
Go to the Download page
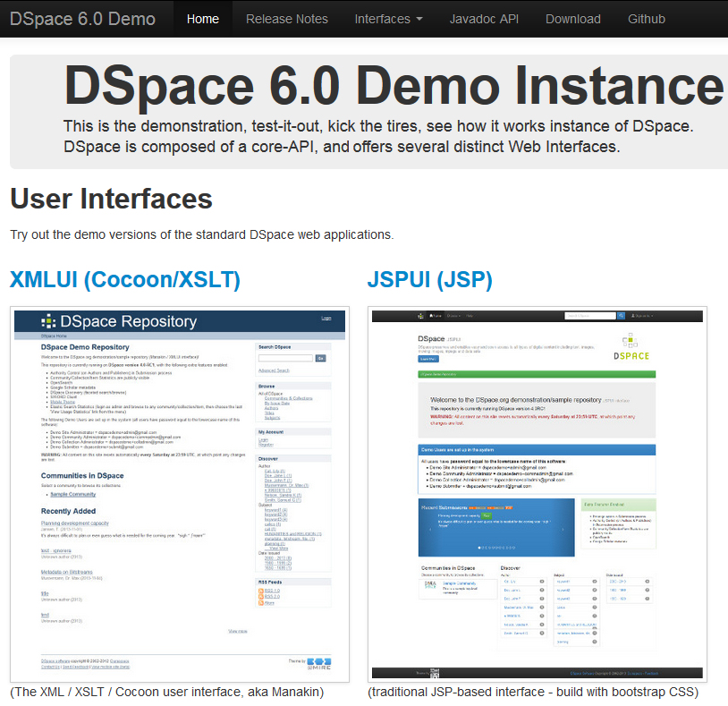(x=573, y=19)
